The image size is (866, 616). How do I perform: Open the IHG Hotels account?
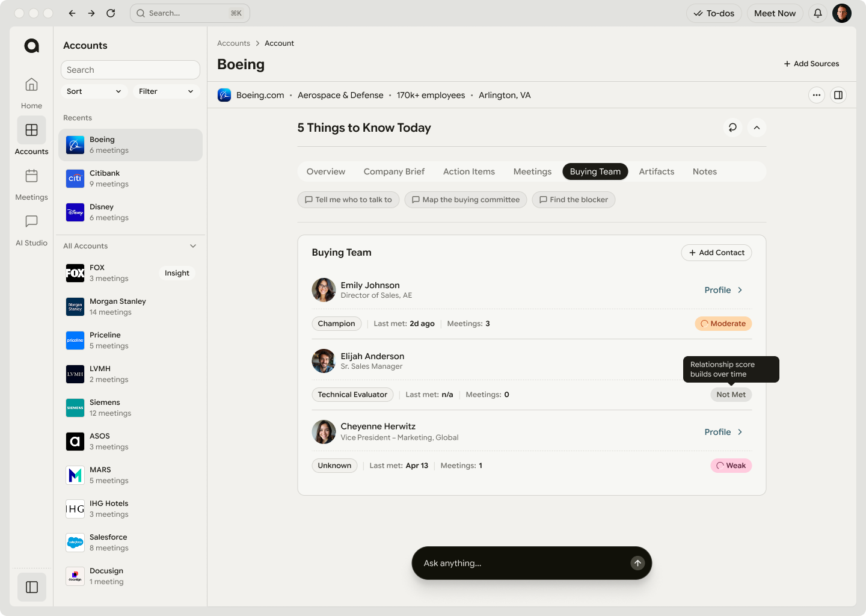point(131,509)
